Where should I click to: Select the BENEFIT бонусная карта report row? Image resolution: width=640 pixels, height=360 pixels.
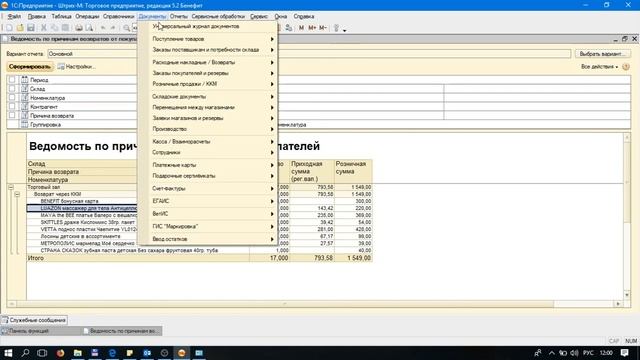(69, 201)
